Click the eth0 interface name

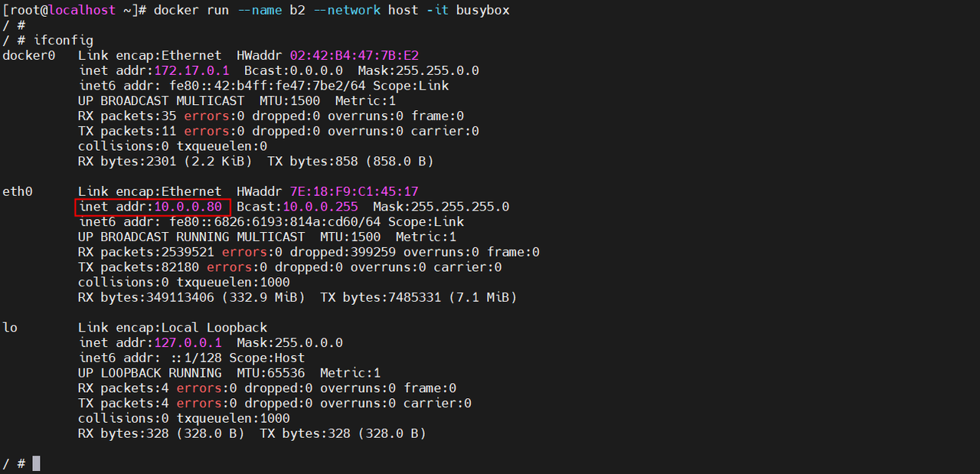point(17,191)
